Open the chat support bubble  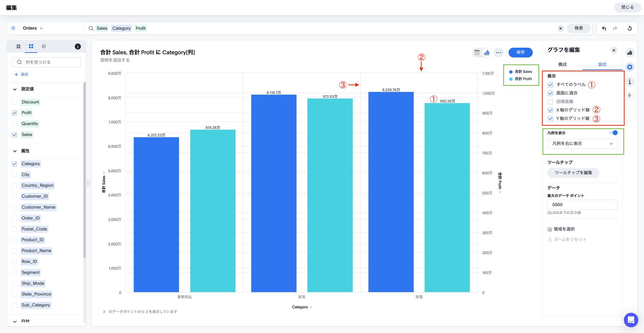click(631, 320)
